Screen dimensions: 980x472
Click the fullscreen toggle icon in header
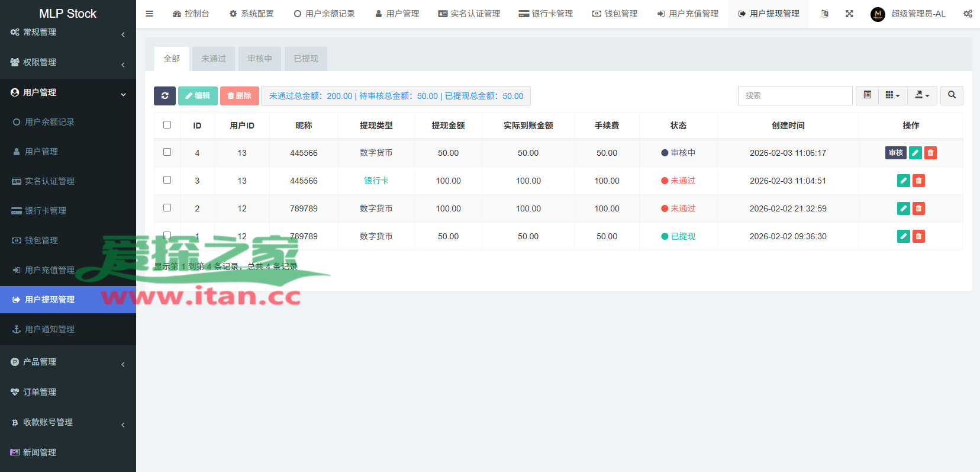coord(849,14)
